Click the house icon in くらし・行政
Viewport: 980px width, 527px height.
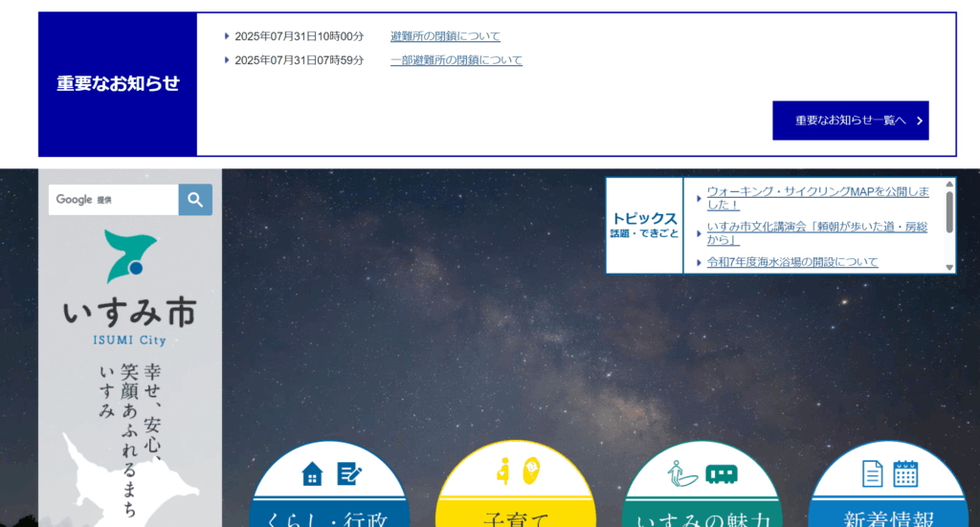[312, 474]
